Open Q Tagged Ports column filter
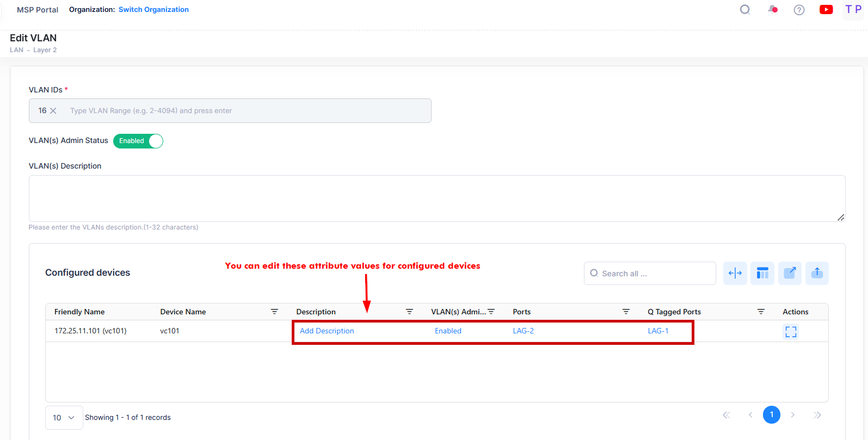The image size is (868, 440). pos(761,312)
